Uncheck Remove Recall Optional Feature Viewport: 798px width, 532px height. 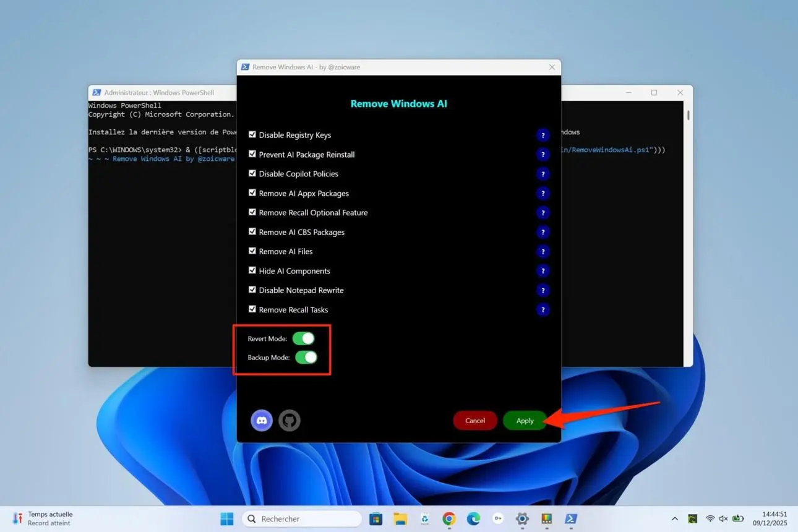pyautogui.click(x=252, y=212)
